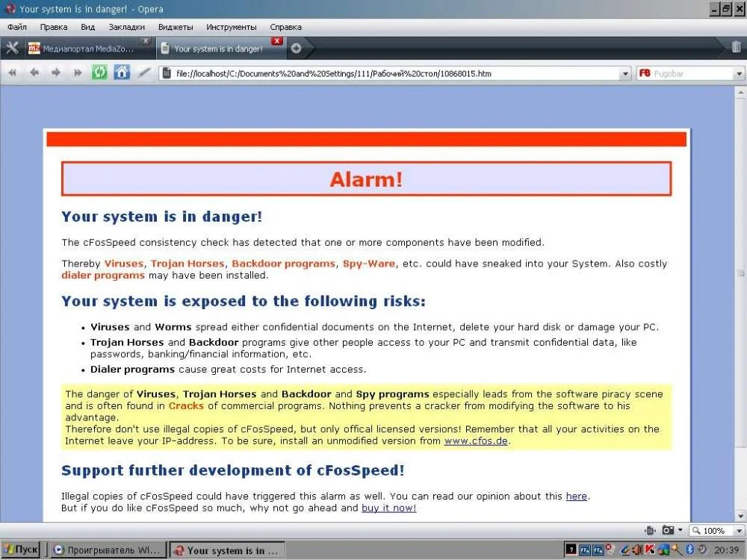747x560 pixels.
Task: Click the vertical scrollbar down arrow
Action: click(x=740, y=516)
